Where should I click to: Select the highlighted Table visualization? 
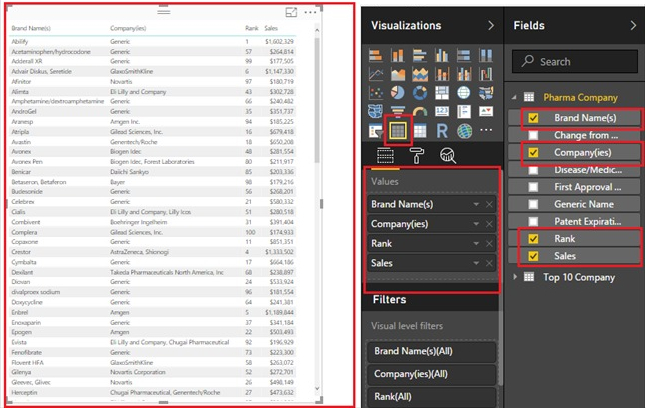click(398, 131)
